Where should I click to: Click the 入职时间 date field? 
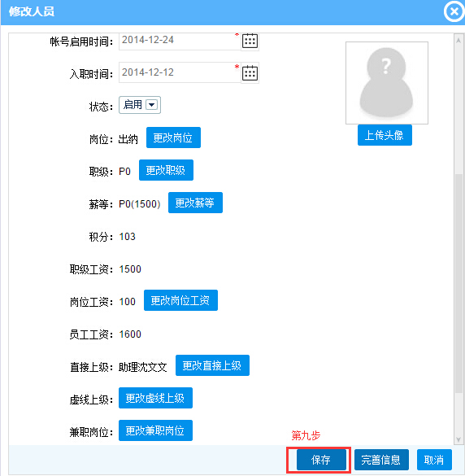click(x=180, y=72)
